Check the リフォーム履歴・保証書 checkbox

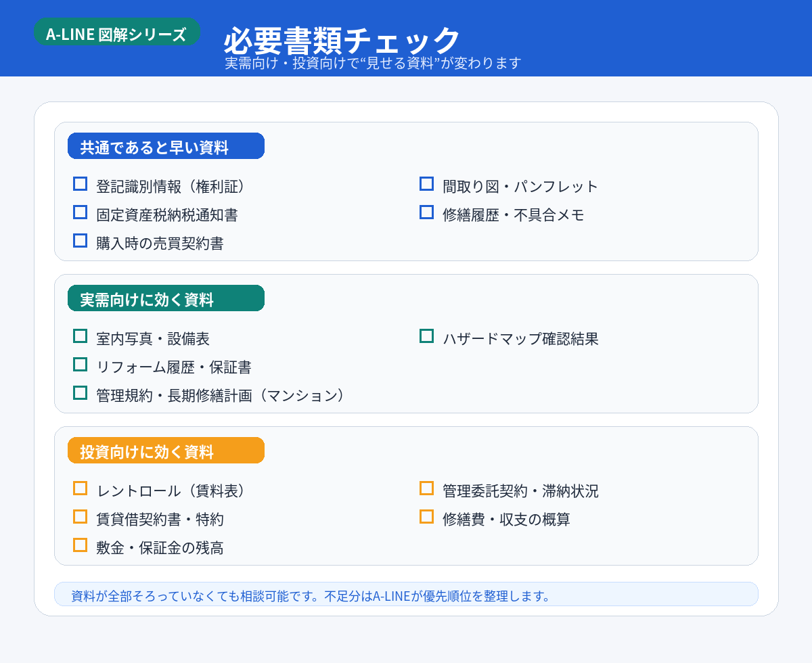click(81, 364)
